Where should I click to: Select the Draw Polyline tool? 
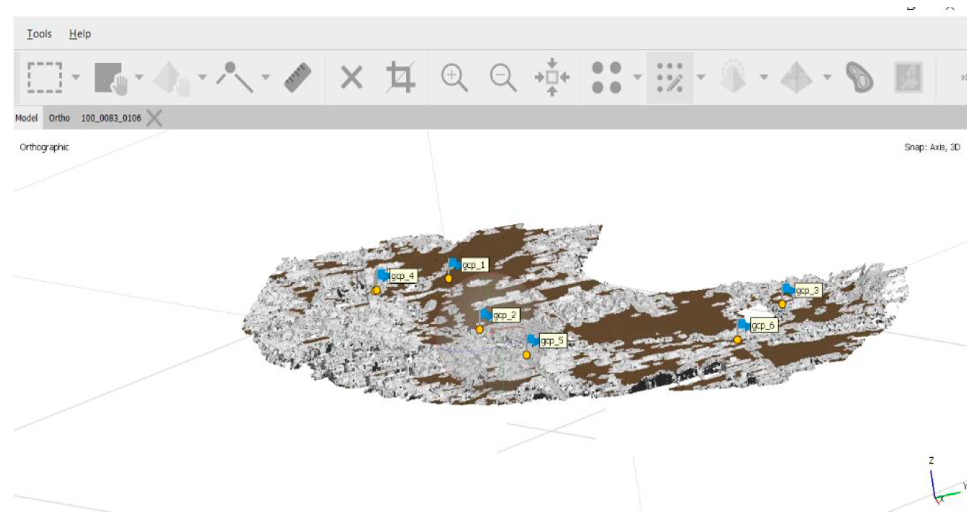[235, 78]
